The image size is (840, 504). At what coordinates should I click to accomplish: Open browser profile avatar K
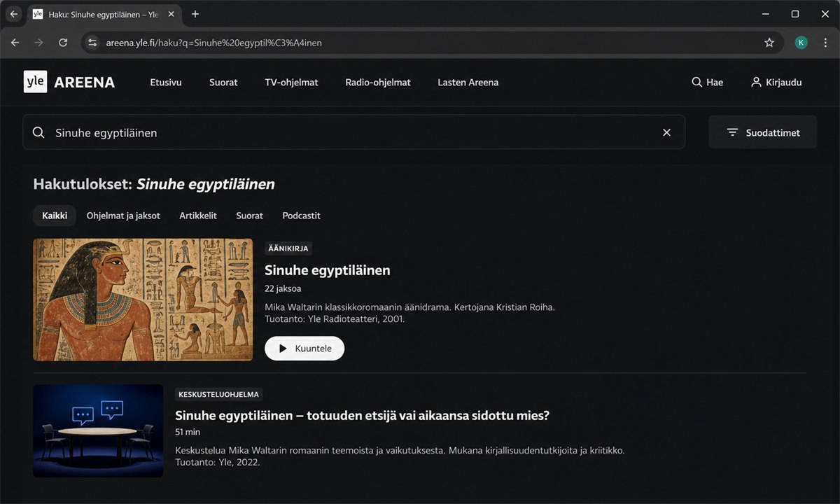(x=801, y=43)
